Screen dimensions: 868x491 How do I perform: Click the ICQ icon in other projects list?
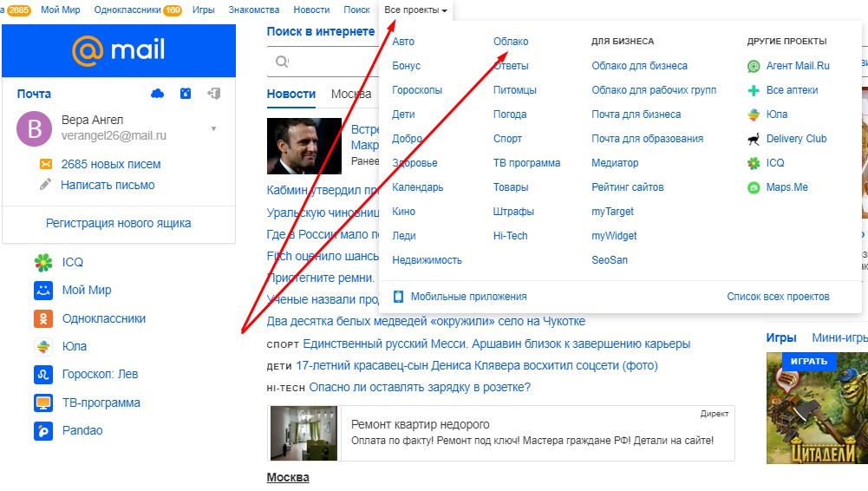754,163
